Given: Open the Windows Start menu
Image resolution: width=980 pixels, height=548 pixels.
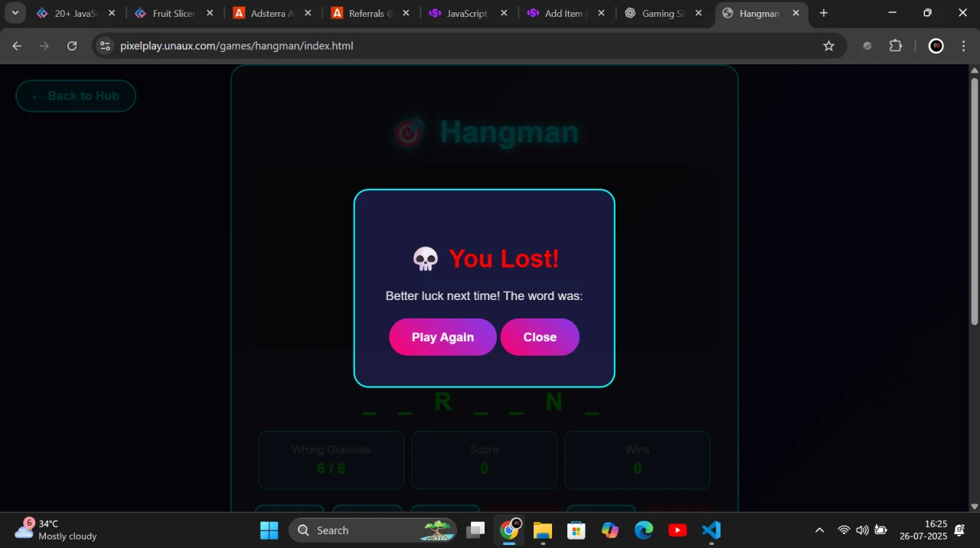Looking at the screenshot, I should point(269,530).
